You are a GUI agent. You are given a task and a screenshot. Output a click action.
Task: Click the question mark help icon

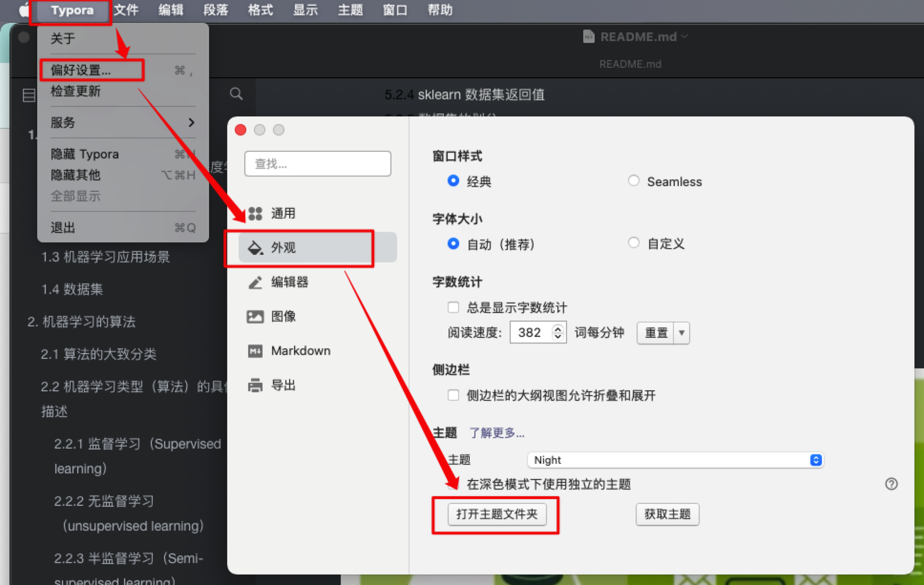click(892, 484)
